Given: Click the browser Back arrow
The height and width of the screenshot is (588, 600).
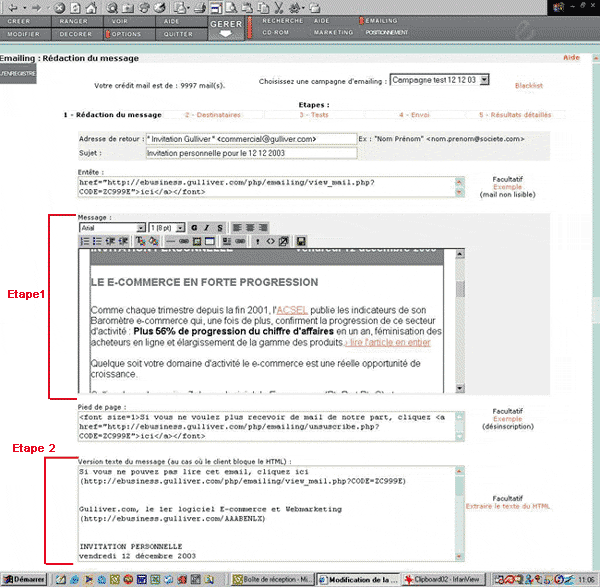Looking at the screenshot, I should pos(13,7).
